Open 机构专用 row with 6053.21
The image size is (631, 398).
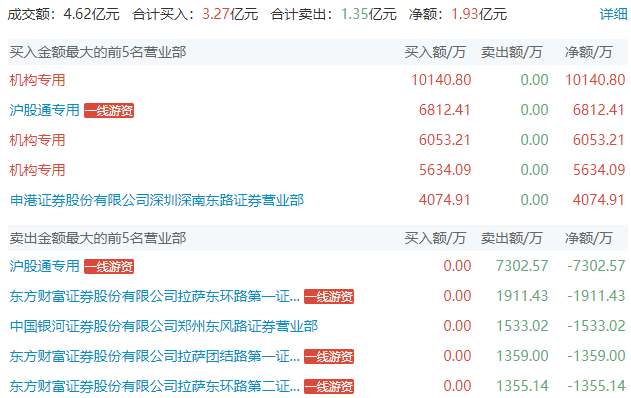click(37, 140)
